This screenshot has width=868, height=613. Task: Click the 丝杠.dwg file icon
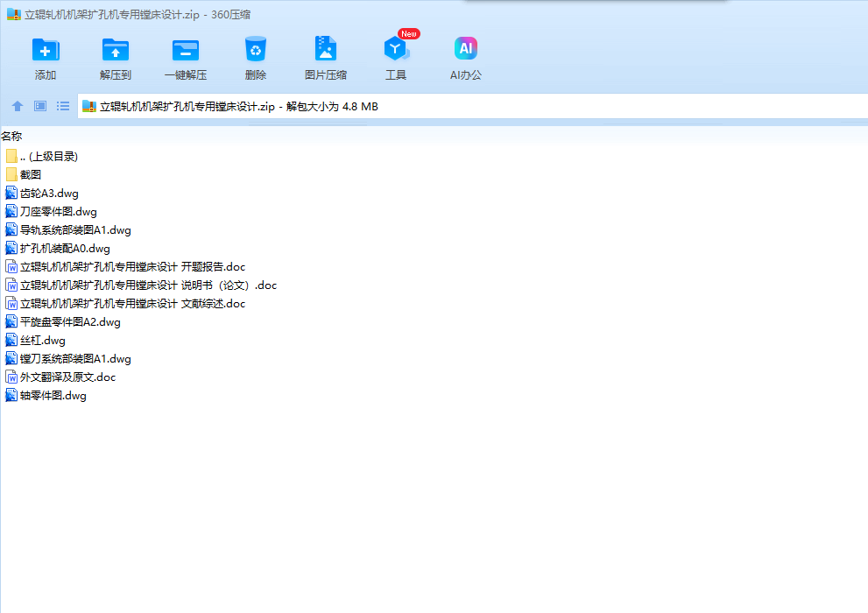point(11,341)
